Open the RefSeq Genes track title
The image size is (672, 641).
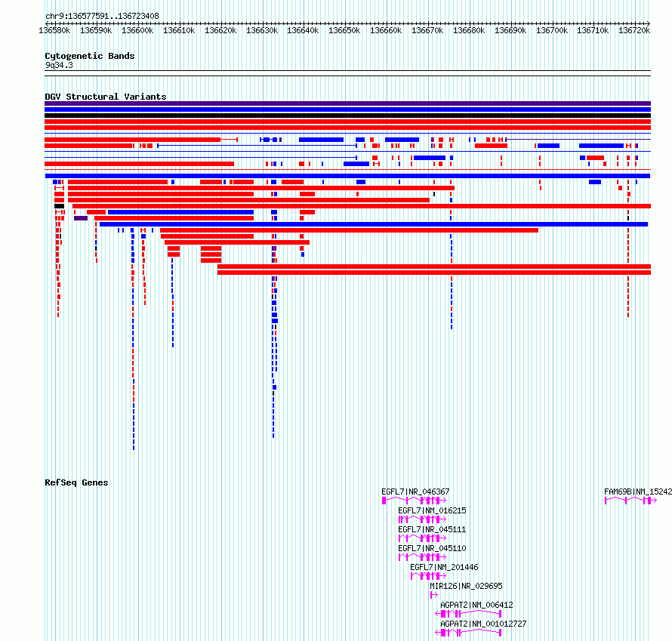click(76, 482)
